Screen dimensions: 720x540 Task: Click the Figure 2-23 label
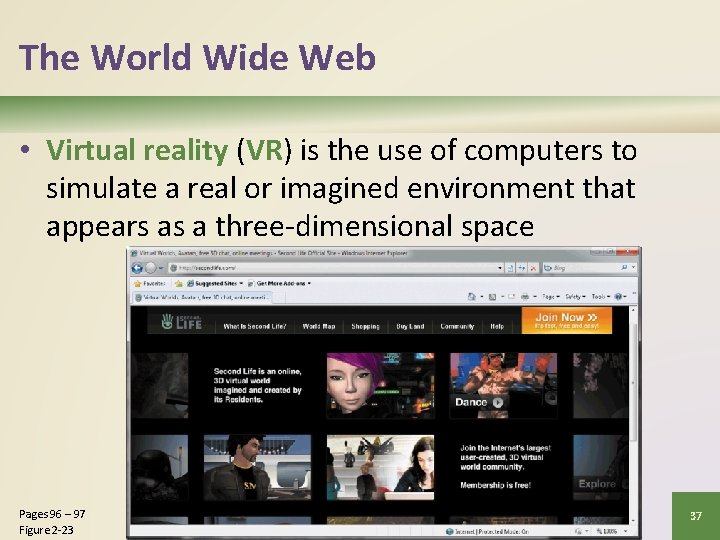click(46, 530)
